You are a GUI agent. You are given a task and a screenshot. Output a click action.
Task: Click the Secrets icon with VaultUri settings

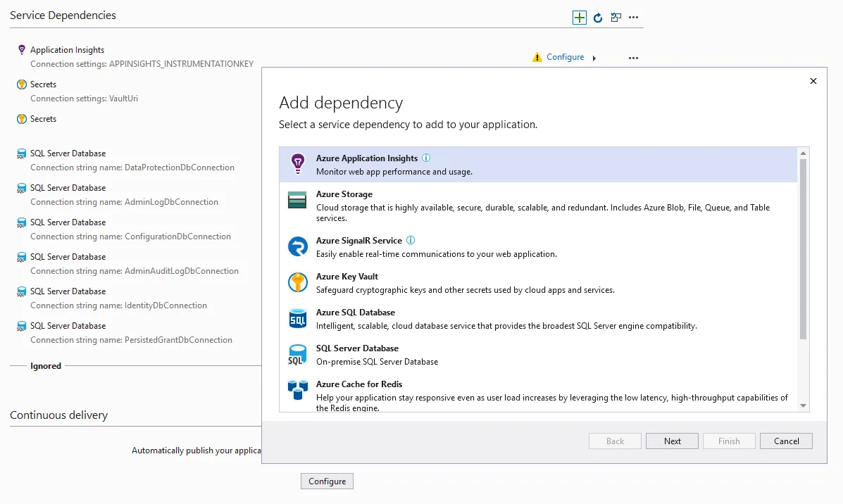[x=22, y=84]
